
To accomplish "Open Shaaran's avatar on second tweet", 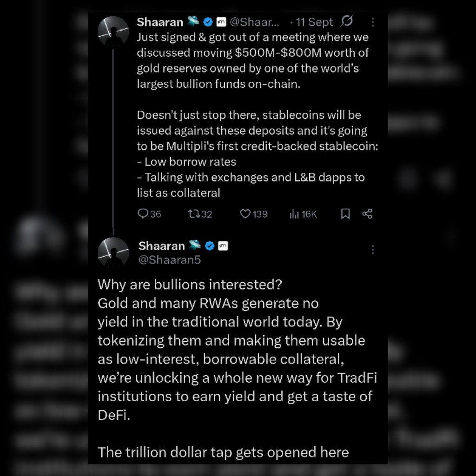I will 113,252.
